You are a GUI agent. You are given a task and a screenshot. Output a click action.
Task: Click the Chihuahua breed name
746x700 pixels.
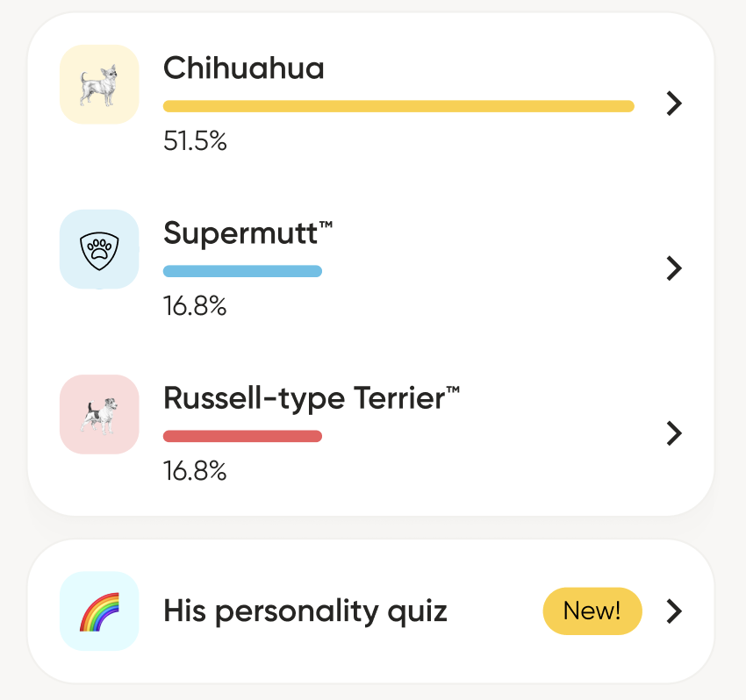pos(243,68)
